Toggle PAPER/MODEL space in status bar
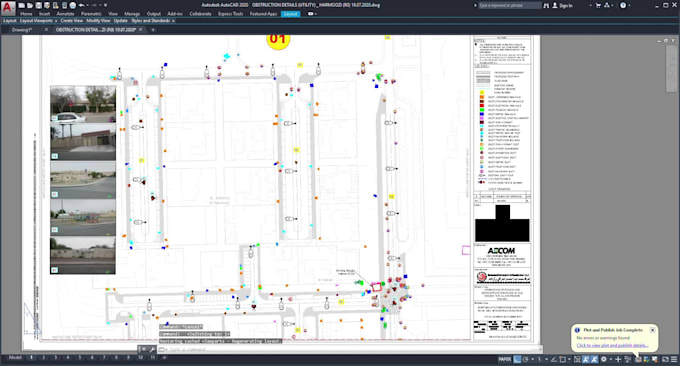This screenshot has width=680, height=366. 505,359
